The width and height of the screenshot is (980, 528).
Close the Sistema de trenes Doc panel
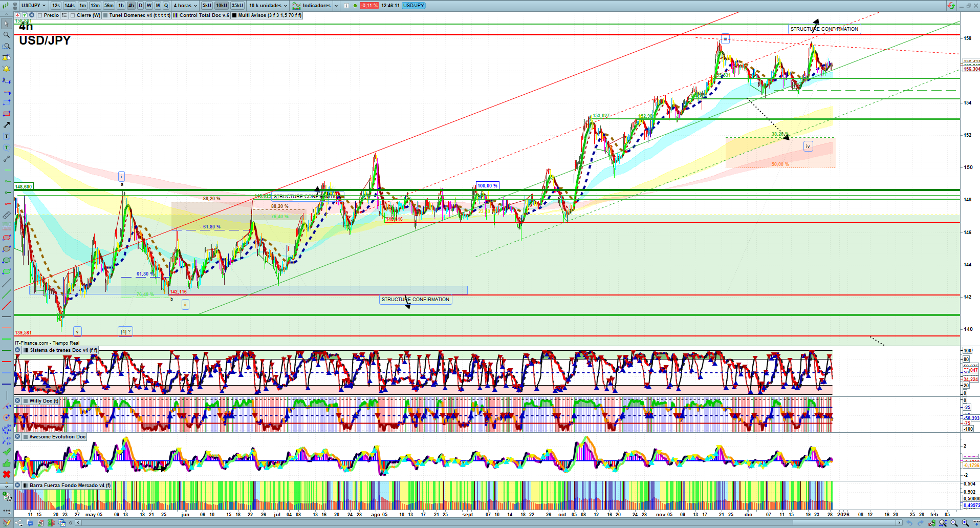point(17,350)
